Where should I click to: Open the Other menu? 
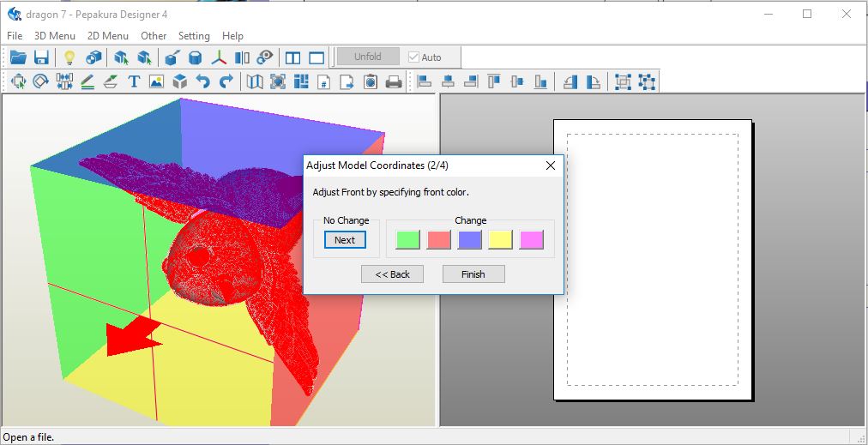click(154, 36)
